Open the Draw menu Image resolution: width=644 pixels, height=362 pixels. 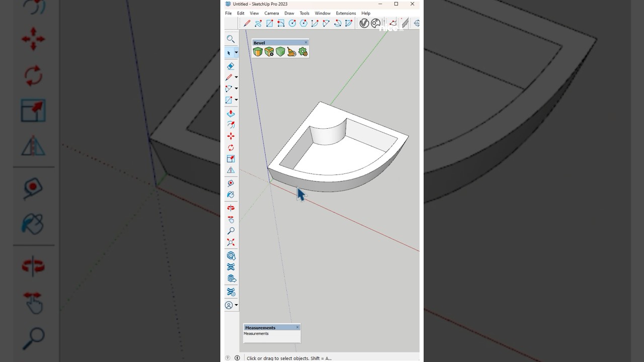click(289, 14)
